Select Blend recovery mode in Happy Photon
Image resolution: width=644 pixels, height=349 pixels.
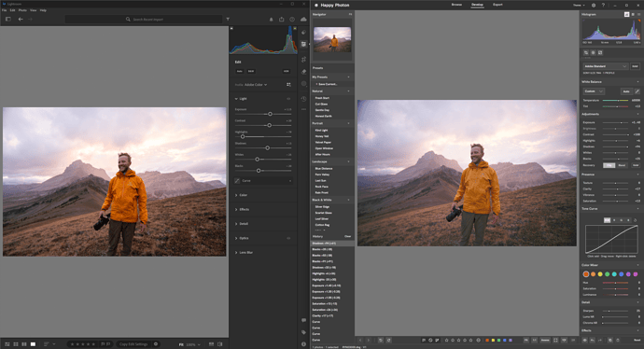[x=622, y=165]
